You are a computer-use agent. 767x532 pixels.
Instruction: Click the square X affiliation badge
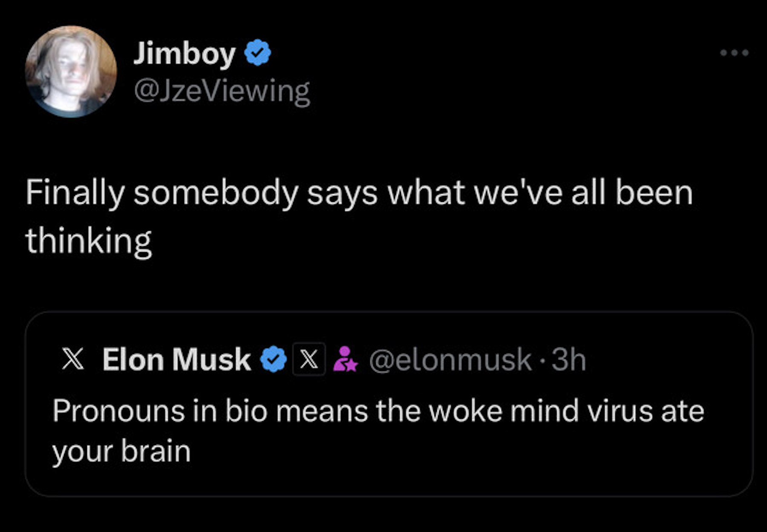coord(309,359)
